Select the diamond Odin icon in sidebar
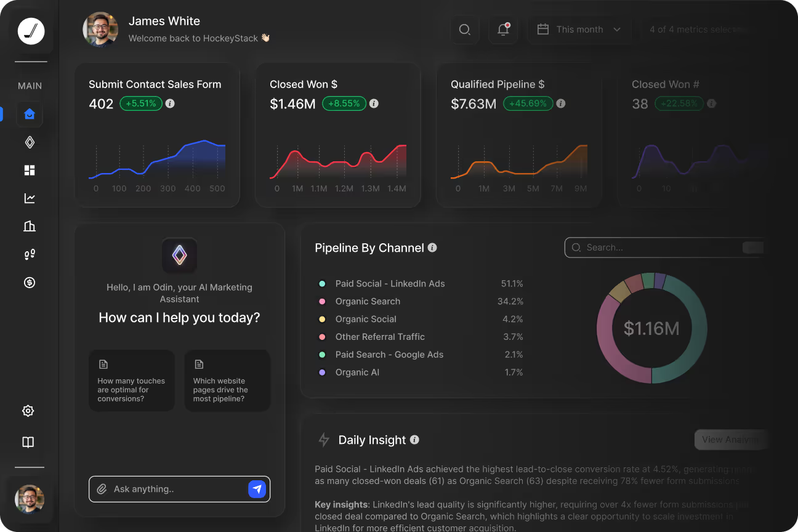 point(30,142)
